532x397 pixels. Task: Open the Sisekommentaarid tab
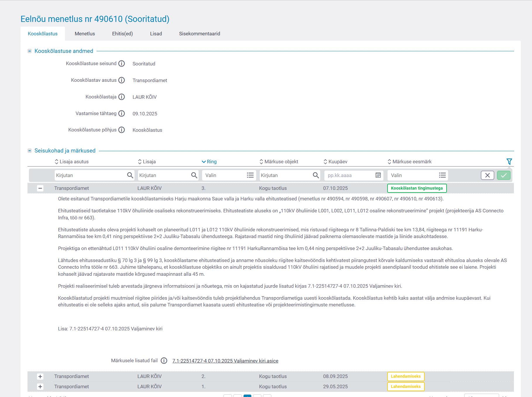(199, 34)
